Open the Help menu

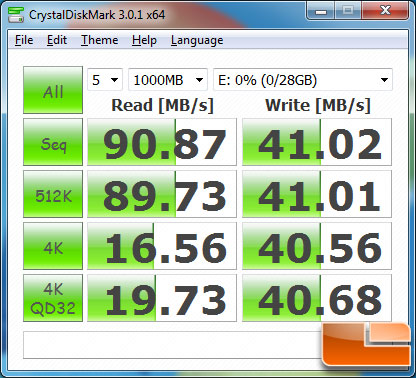pyautogui.click(x=144, y=40)
